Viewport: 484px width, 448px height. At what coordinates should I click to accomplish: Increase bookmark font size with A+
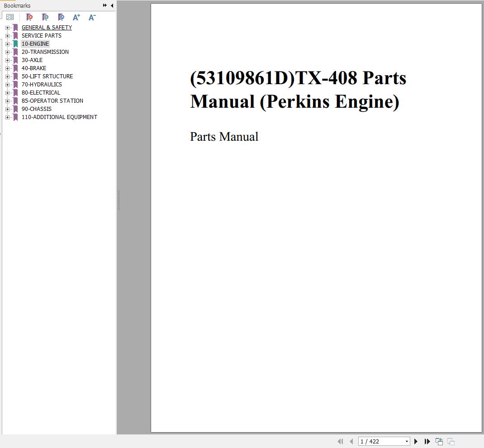76,17
